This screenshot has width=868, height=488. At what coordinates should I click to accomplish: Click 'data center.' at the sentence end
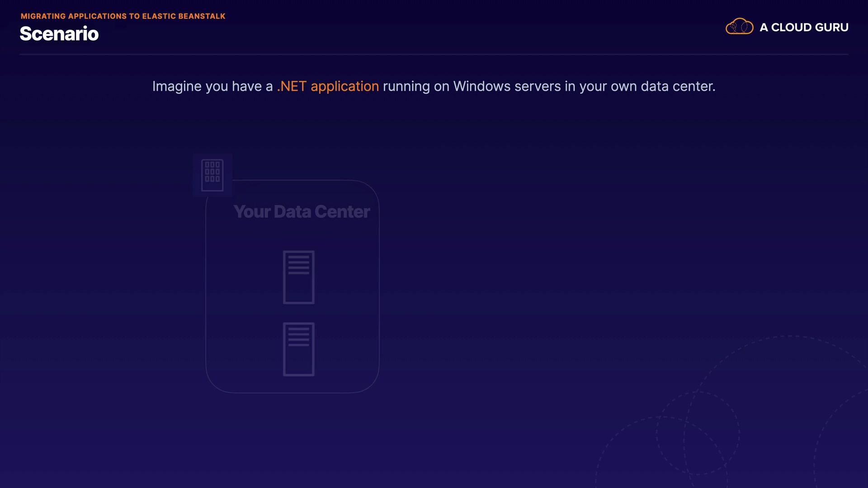[x=678, y=86]
